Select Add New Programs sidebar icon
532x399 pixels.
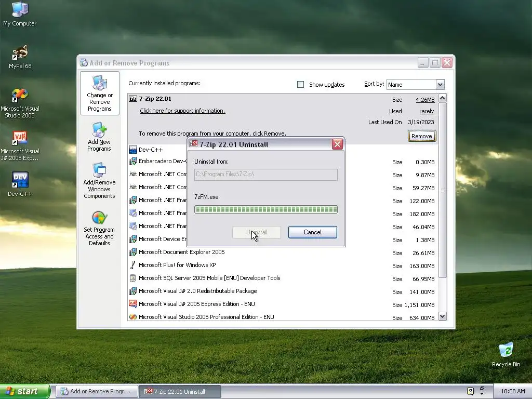[99, 137]
